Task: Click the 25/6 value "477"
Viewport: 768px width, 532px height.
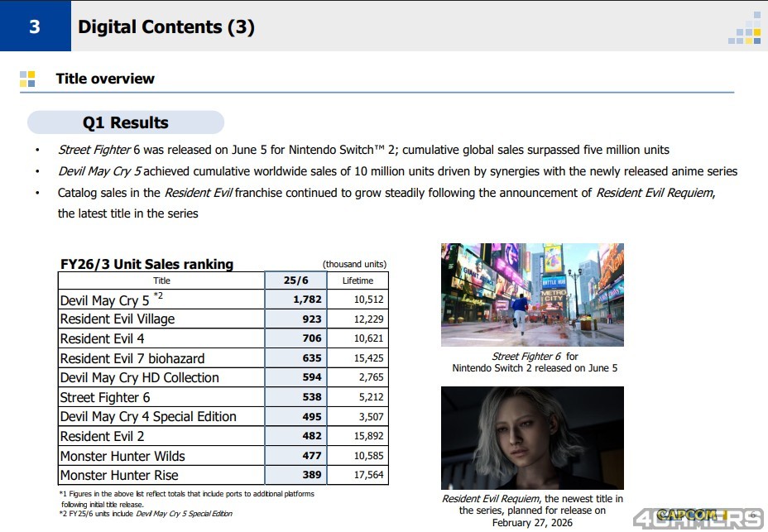Action: tap(311, 456)
